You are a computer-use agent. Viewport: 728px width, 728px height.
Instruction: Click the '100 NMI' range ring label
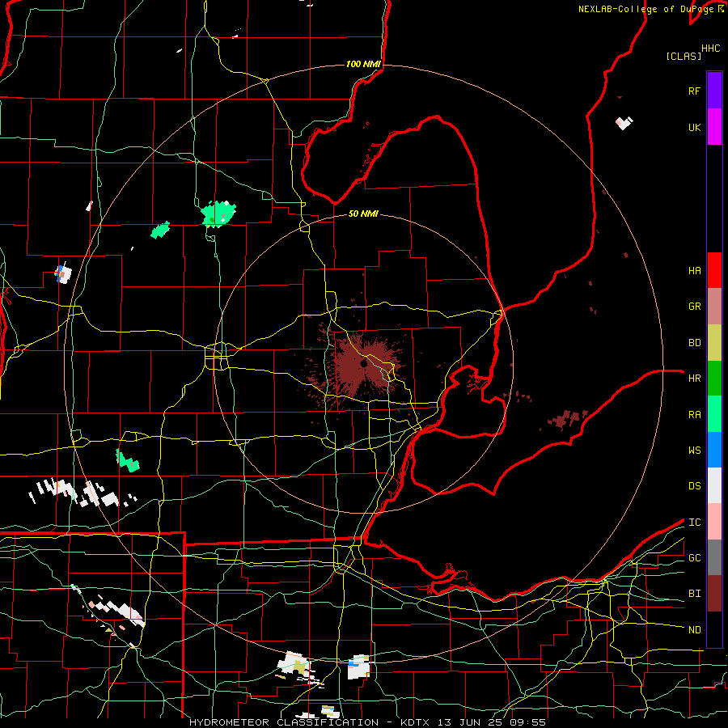coord(363,64)
